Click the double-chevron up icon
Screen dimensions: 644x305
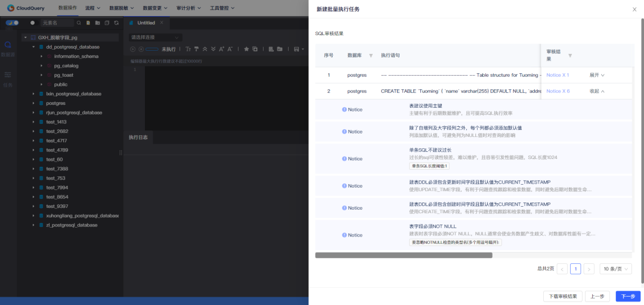pyautogui.click(x=205, y=49)
